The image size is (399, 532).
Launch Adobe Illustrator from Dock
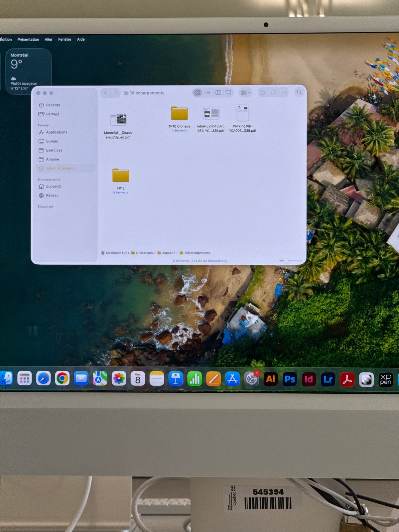coord(271,379)
